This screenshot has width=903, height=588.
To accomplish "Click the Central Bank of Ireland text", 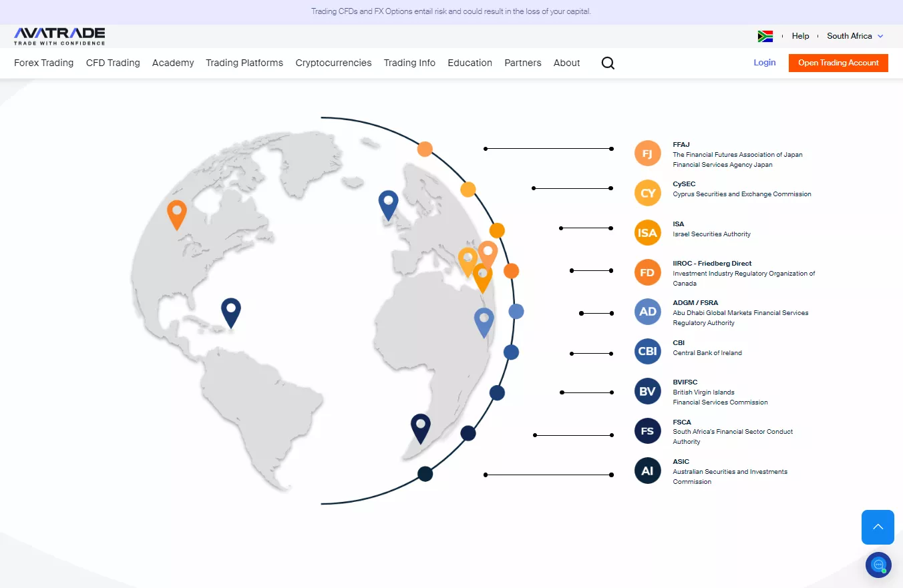I will pyautogui.click(x=707, y=353).
